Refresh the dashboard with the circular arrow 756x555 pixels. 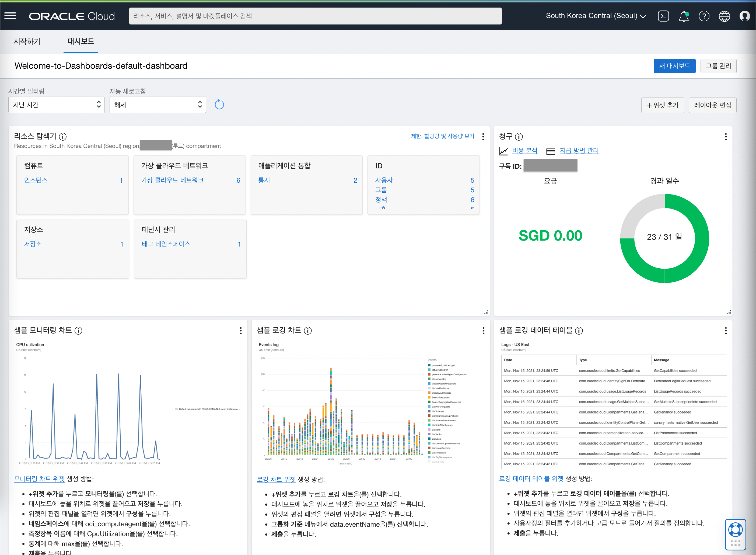tap(219, 105)
